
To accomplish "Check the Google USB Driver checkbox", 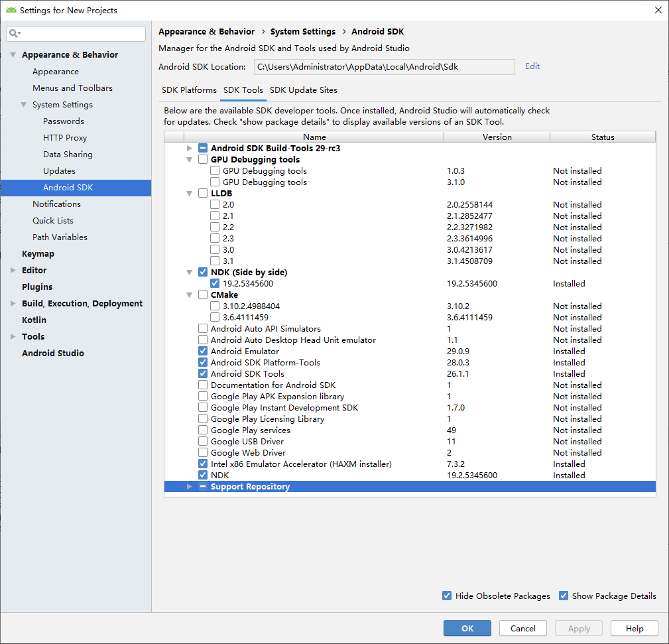I will click(x=203, y=441).
